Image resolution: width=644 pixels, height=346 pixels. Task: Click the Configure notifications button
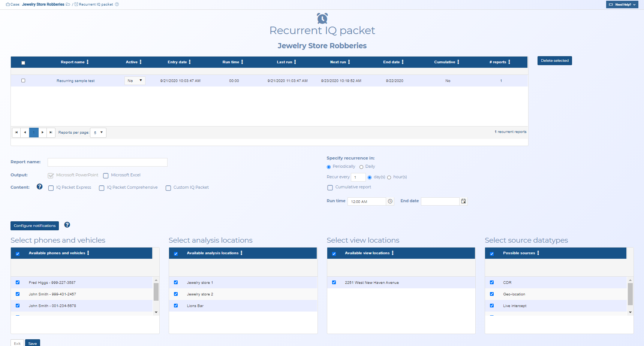pos(34,225)
